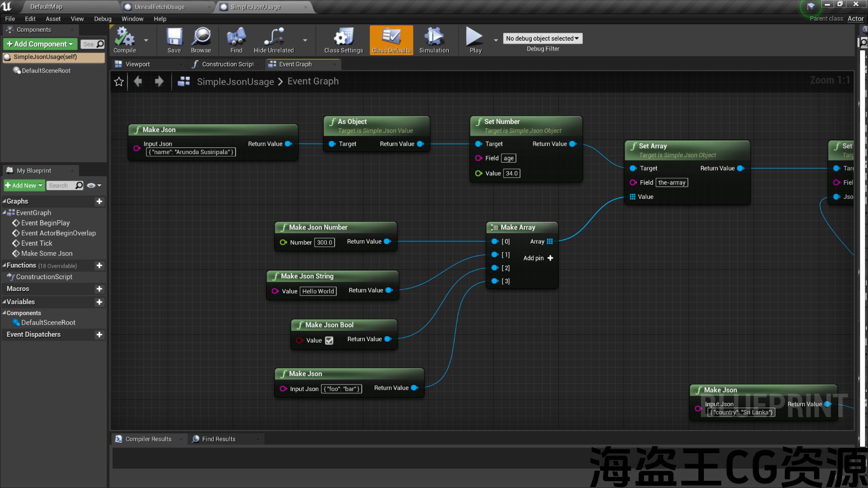Click the Actor parent class link

[855, 19]
